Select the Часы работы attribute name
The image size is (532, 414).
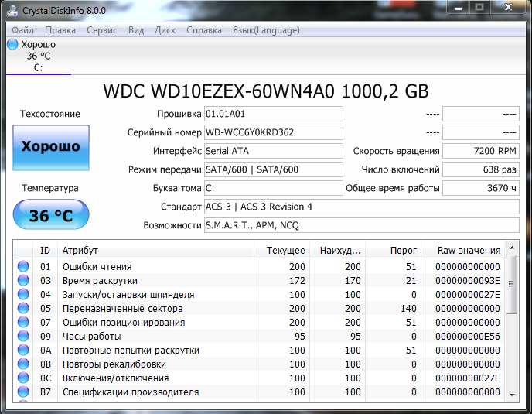click(x=91, y=336)
